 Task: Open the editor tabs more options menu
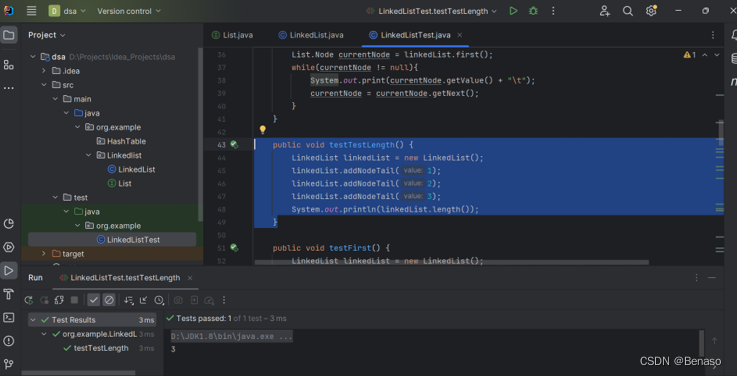713,35
